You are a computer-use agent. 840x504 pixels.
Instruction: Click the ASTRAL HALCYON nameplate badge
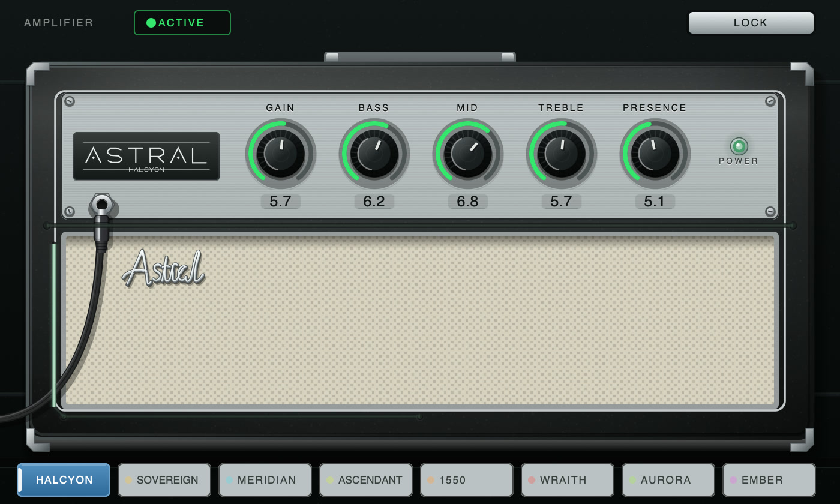146,157
